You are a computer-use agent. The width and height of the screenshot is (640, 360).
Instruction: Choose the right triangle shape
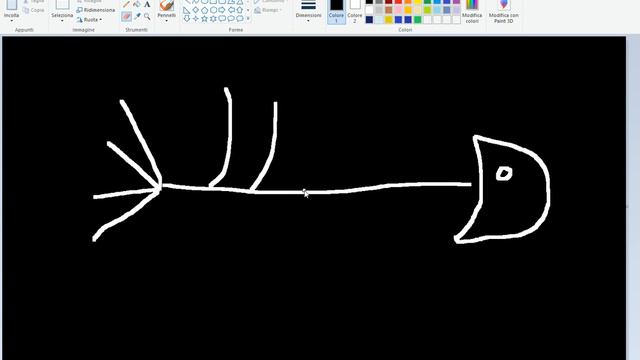[x=187, y=10]
